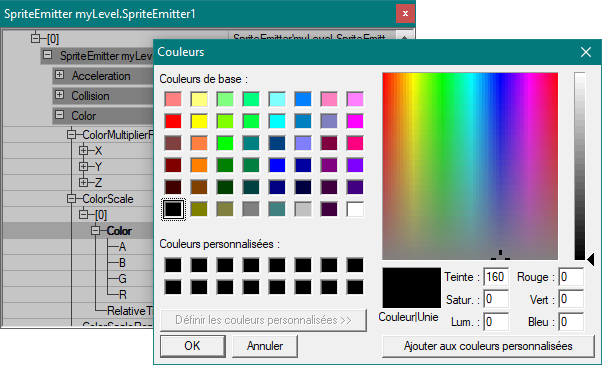602x365 pixels.
Task: Expand the Acceleration property group
Action: [x=60, y=75]
